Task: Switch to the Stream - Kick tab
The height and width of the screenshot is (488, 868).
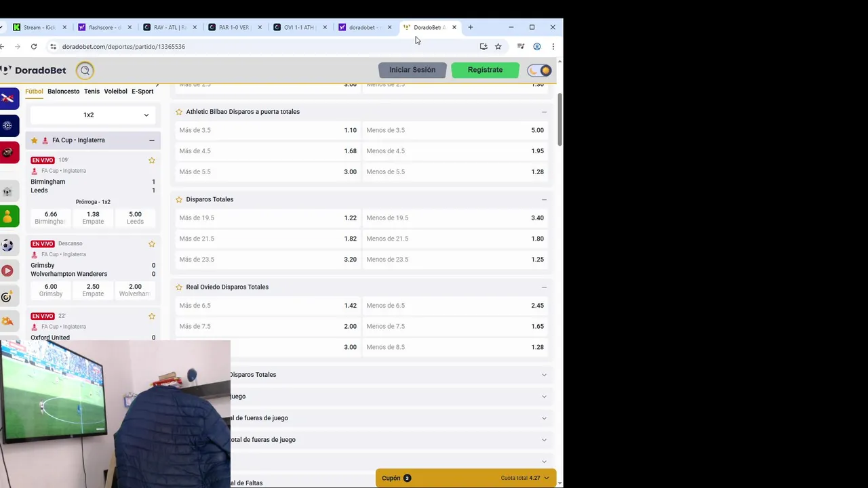Action: point(39,27)
